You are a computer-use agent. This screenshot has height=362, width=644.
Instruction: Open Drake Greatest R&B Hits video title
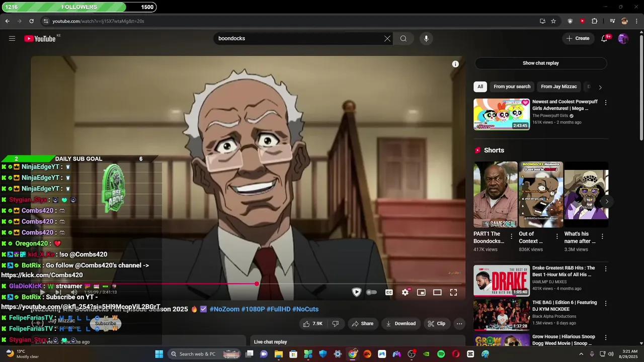click(x=563, y=271)
